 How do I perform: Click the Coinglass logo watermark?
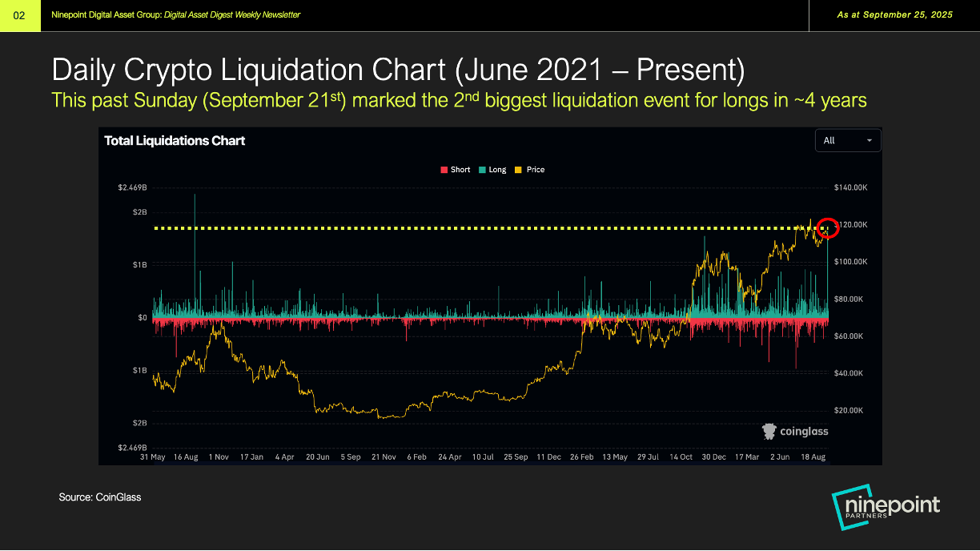click(794, 432)
